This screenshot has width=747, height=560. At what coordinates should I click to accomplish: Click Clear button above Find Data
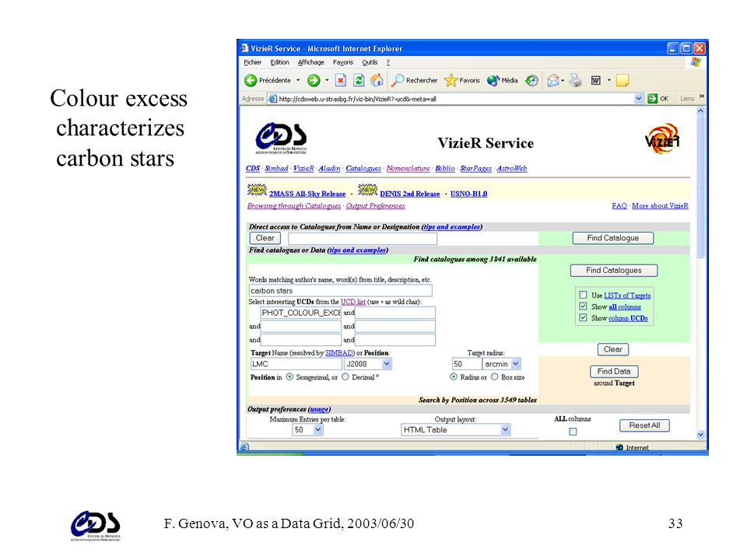pyautogui.click(x=612, y=349)
